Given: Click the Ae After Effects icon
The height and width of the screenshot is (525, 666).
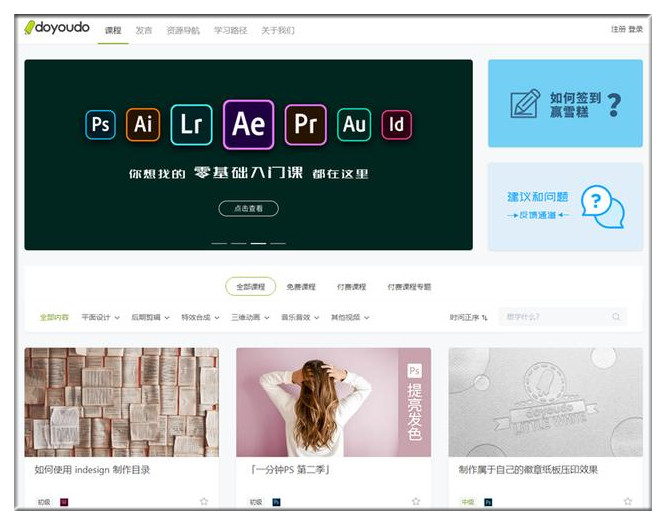Looking at the screenshot, I should coord(248,124).
